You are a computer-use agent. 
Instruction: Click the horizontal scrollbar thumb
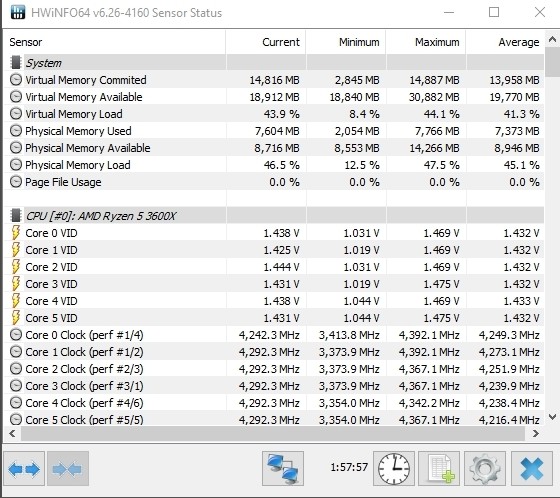click(273, 433)
